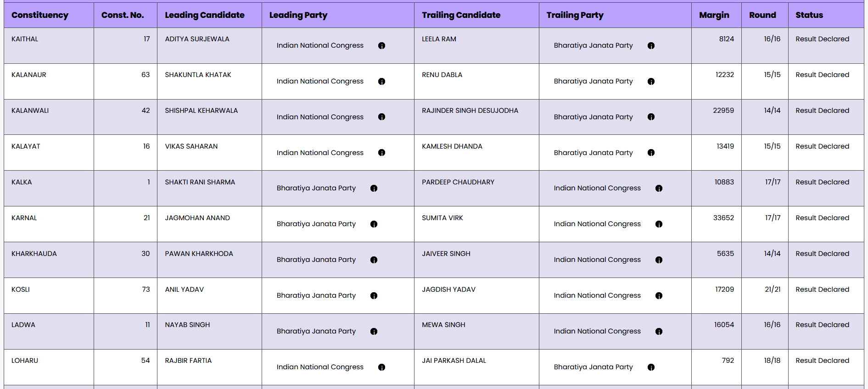
Task: Click Result Declared status for Loharu
Action: [822, 361]
